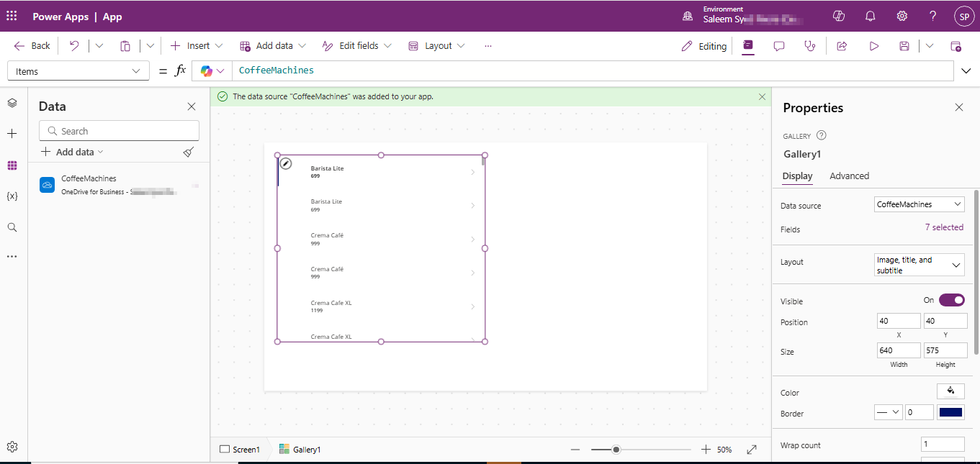Switch to the Advanced tab

coord(849,176)
